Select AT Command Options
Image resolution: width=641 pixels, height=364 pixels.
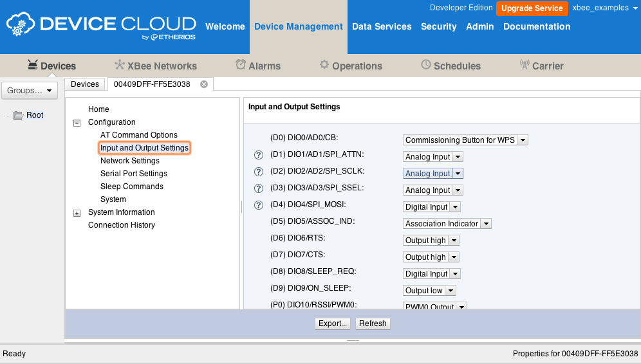tap(139, 135)
